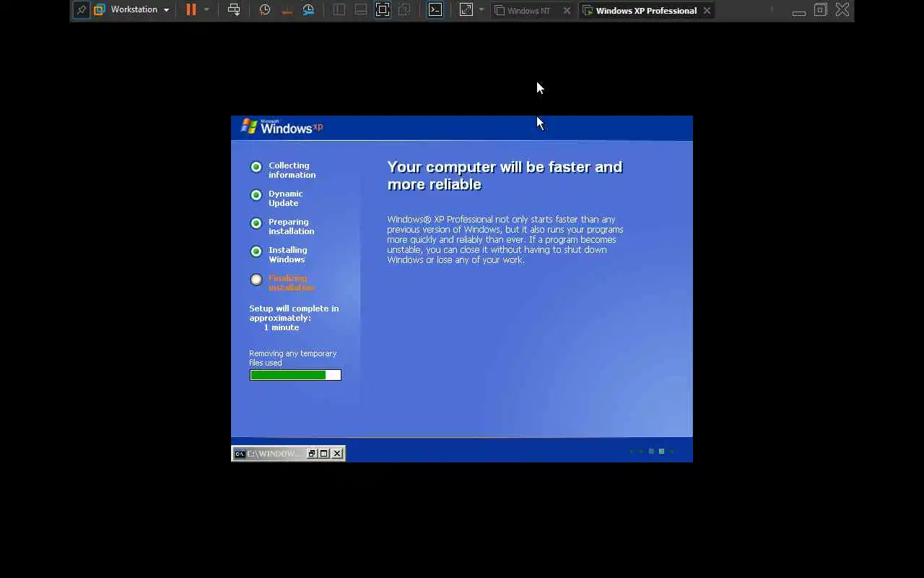Screen dimensions: 924x578
Task: Toggle the thumbnail bar view
Action: coord(361,10)
